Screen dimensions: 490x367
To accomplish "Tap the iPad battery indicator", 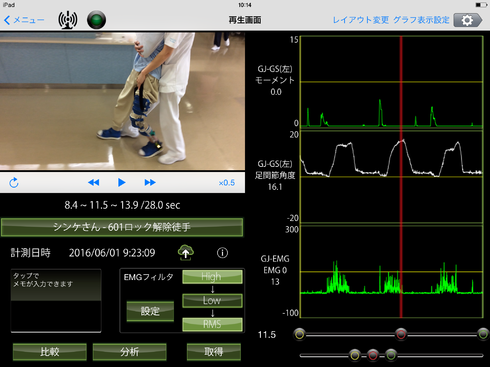I will click(481, 5).
